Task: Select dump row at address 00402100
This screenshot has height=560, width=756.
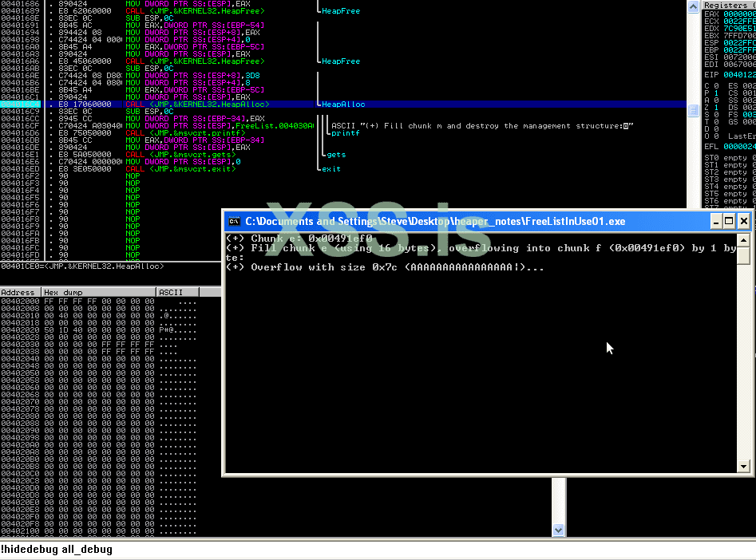Action: tap(99, 531)
